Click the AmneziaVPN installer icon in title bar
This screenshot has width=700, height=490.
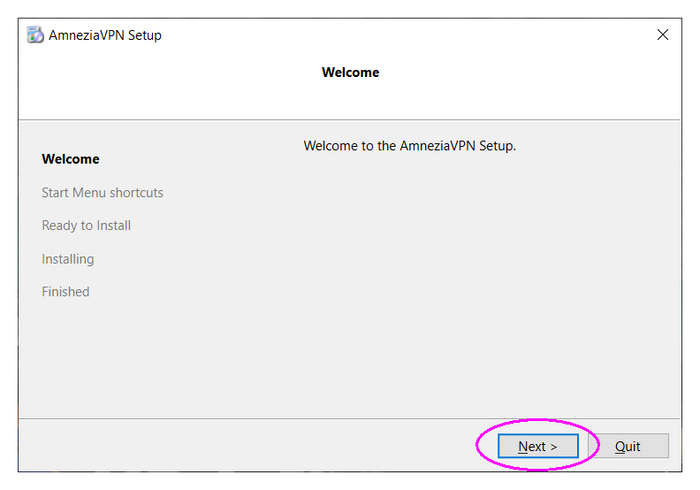point(35,35)
